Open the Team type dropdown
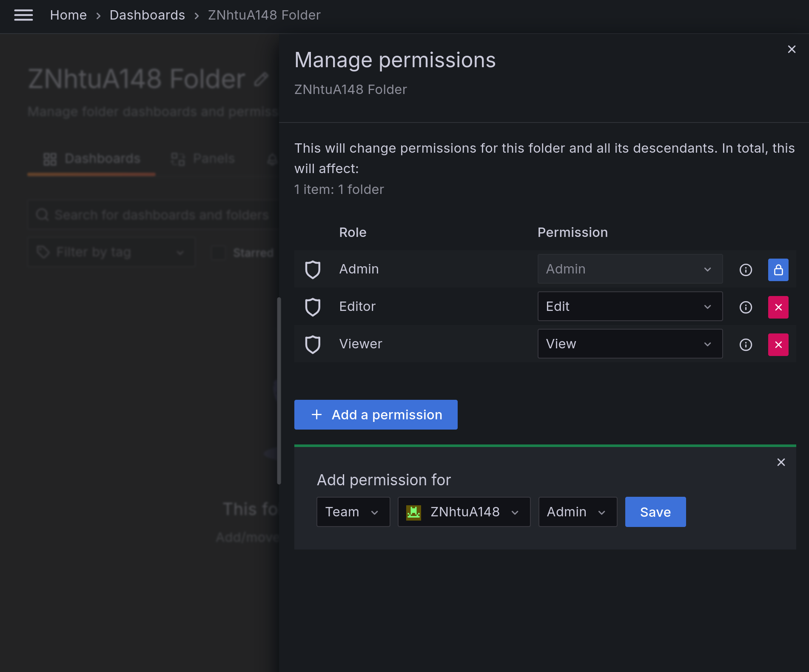 pos(353,512)
